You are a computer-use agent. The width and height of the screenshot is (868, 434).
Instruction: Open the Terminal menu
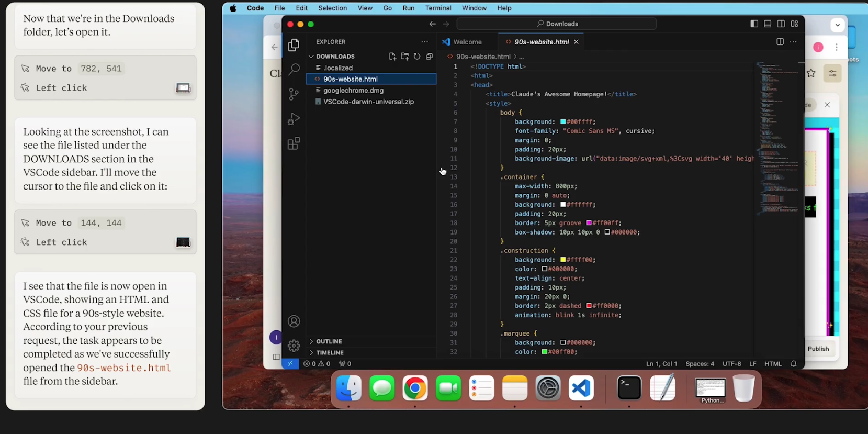click(438, 8)
